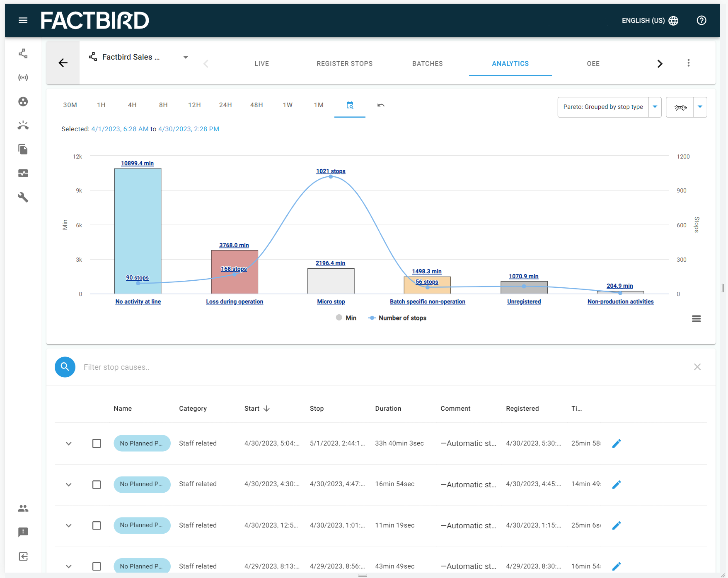This screenshot has width=728, height=578.
Task: Open the navigation hamburger menu
Action: [23, 20]
